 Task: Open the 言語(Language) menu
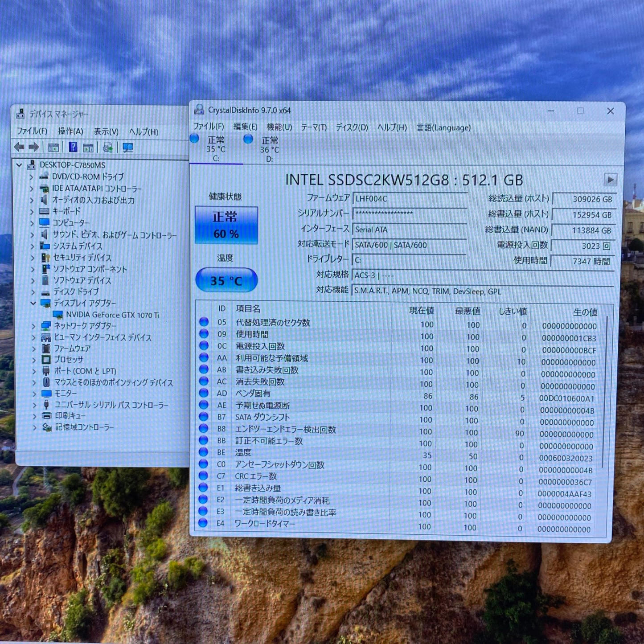[443, 128]
